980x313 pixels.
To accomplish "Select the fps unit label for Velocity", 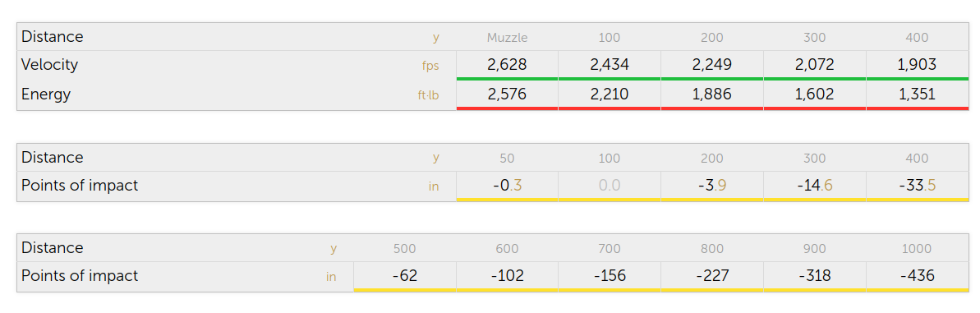I will (x=430, y=67).
